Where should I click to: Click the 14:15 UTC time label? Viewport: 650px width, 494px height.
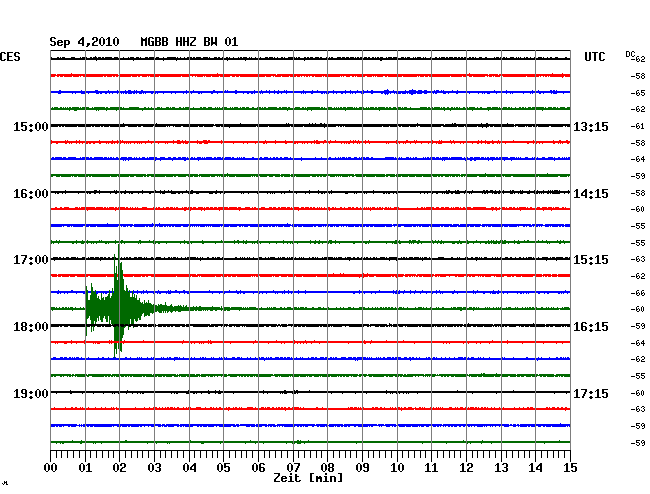591,194
